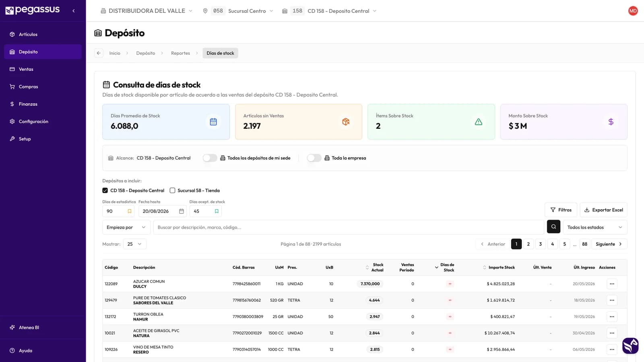
Task: Toggle Todos los depósitos de mi sede
Action: [210, 158]
